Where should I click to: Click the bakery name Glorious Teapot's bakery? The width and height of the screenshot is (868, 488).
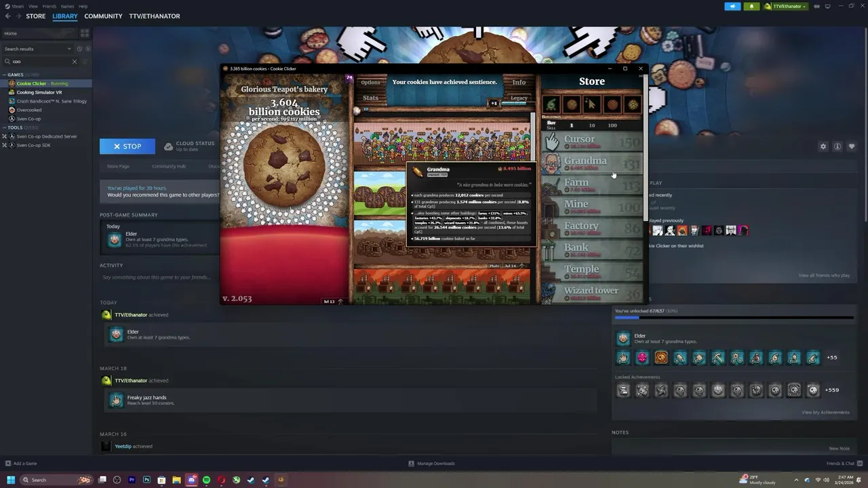pos(284,89)
